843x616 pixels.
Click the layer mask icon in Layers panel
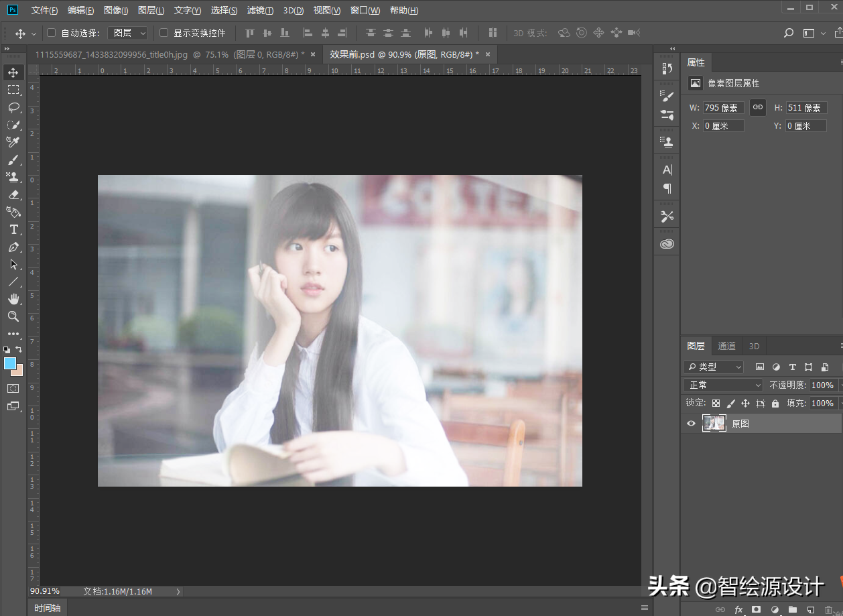click(x=756, y=609)
